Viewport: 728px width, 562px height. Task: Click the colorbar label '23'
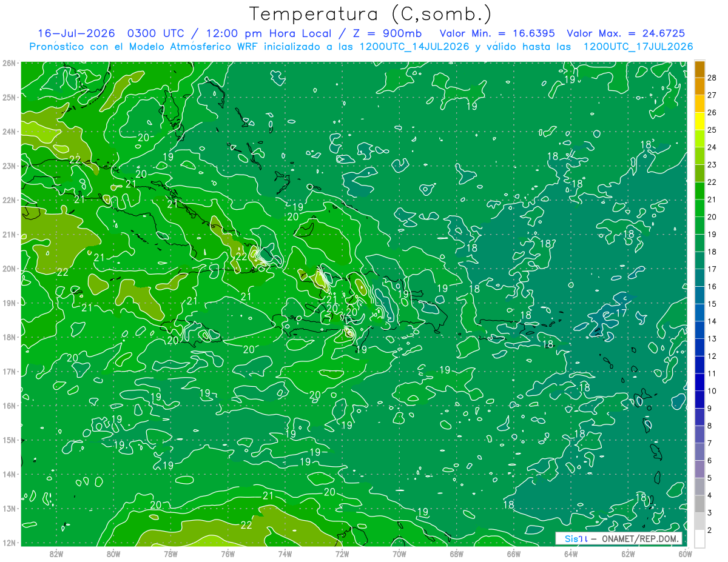coord(712,164)
